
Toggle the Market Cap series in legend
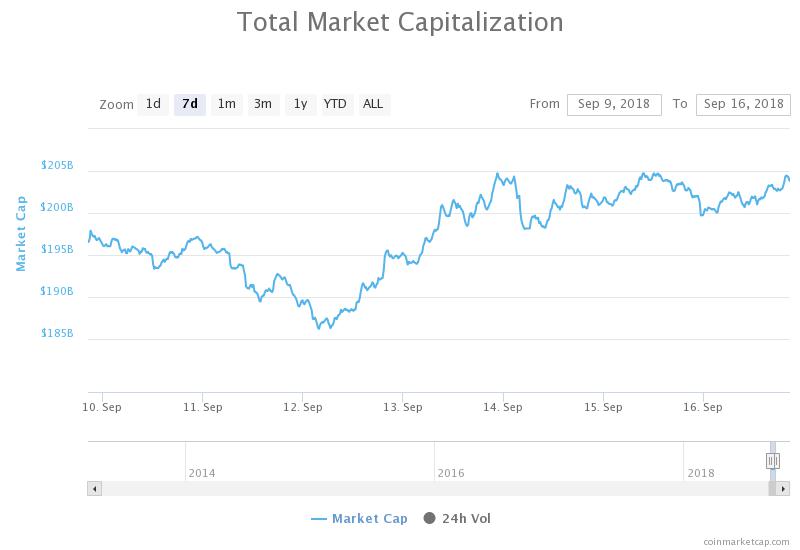[x=359, y=518]
